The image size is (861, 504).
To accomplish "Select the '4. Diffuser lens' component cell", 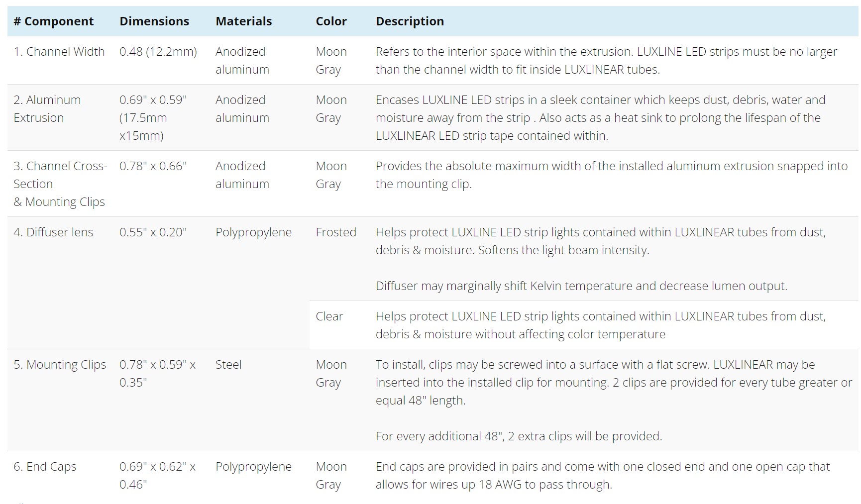I will pyautogui.click(x=53, y=232).
